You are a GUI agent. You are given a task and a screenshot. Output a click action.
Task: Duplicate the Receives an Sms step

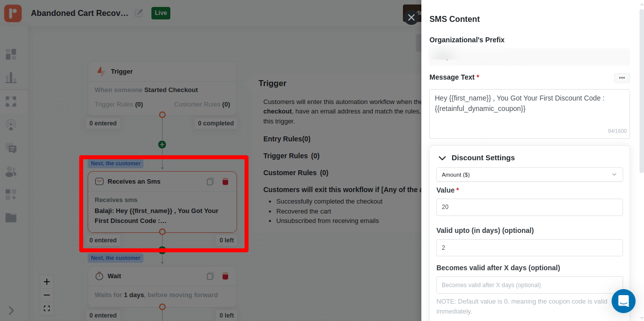[x=210, y=182]
